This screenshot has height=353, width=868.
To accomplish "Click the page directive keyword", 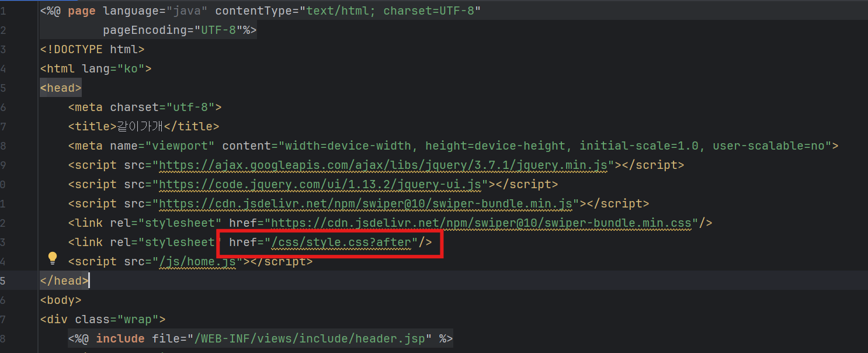I will (x=82, y=11).
